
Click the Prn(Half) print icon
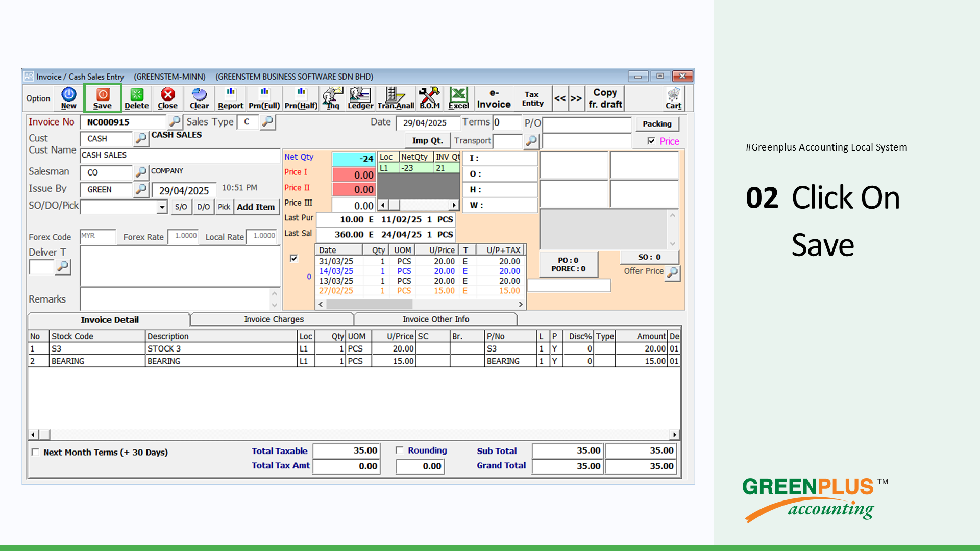(301, 98)
